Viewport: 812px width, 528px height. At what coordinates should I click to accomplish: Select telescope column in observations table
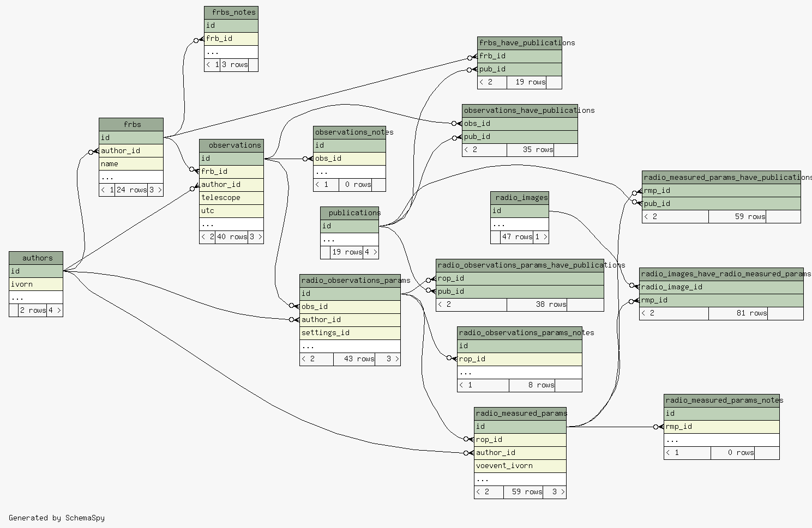231,198
